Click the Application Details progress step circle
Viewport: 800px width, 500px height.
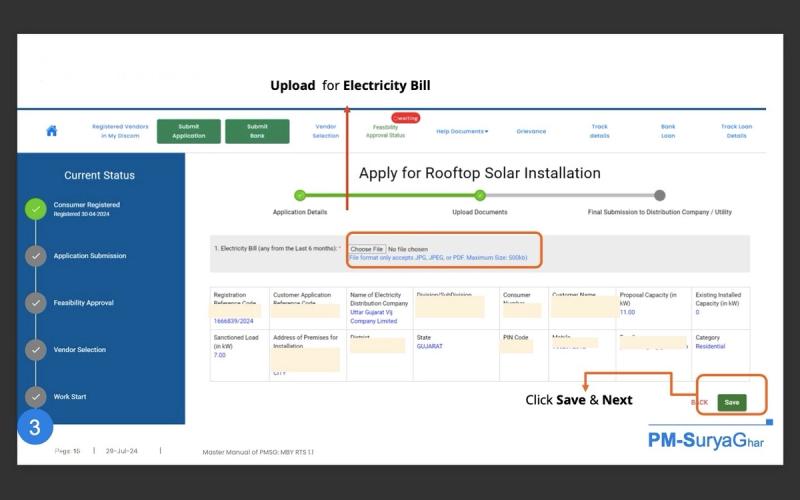(x=300, y=195)
